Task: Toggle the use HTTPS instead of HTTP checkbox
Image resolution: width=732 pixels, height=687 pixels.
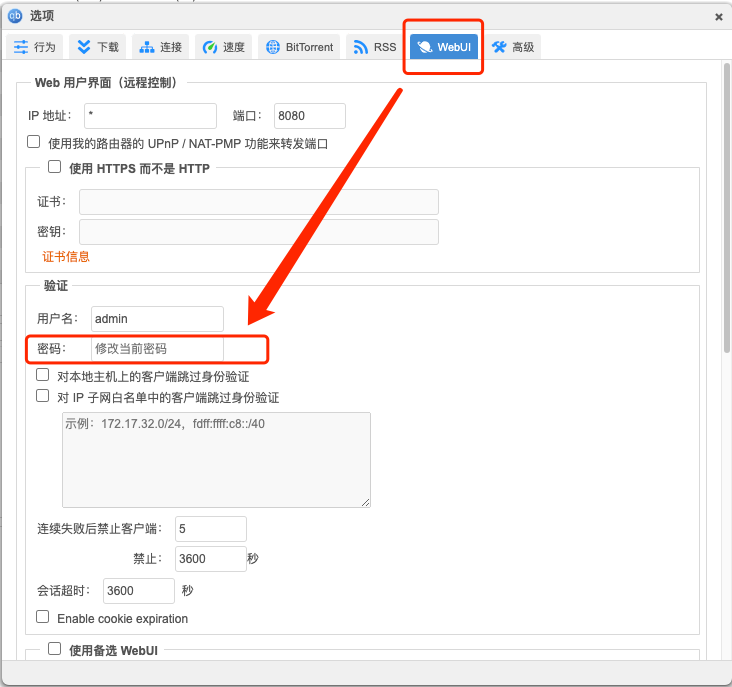Action: (x=55, y=167)
